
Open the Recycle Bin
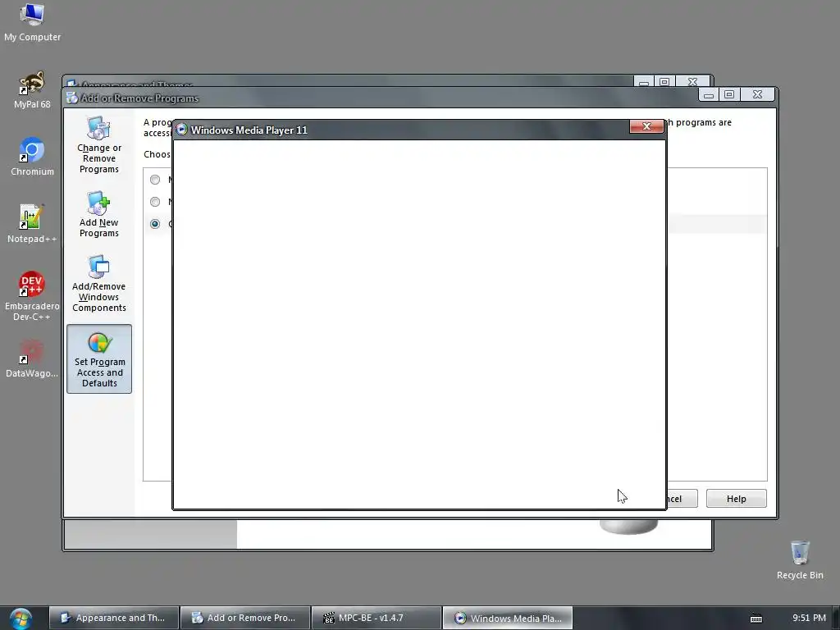coord(800,560)
